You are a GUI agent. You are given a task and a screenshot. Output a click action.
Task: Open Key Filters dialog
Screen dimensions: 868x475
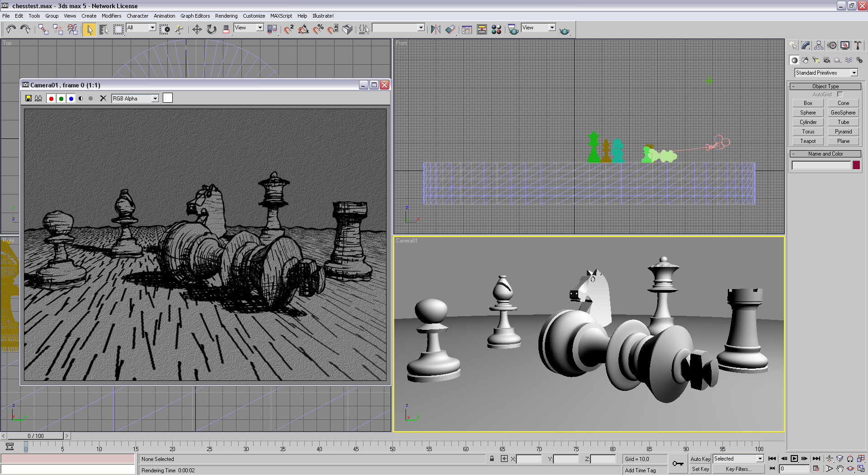click(x=738, y=469)
